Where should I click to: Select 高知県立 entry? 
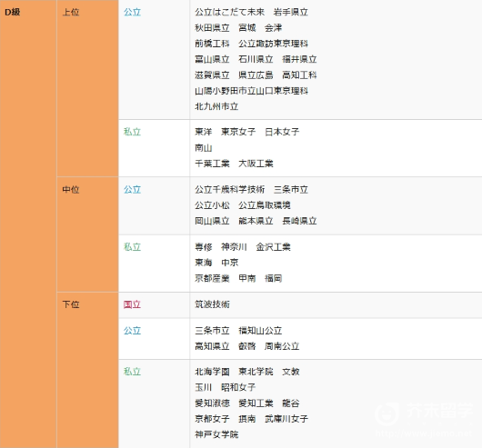pos(212,346)
